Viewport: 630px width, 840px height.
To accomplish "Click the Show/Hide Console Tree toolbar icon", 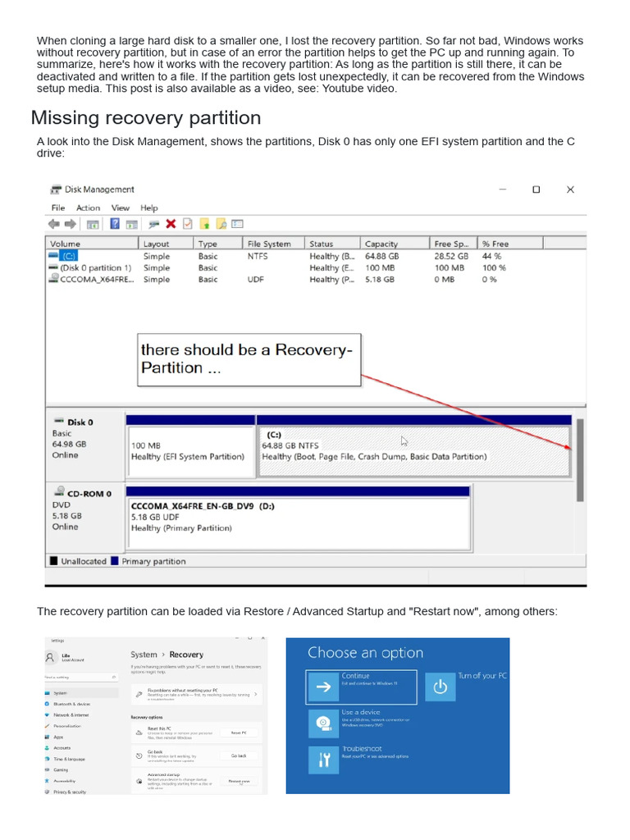I will (x=93, y=225).
